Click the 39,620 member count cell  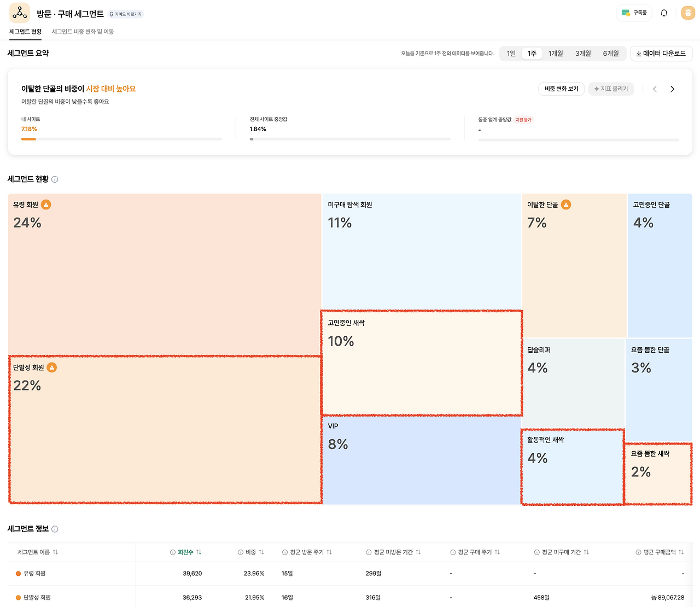(192, 574)
